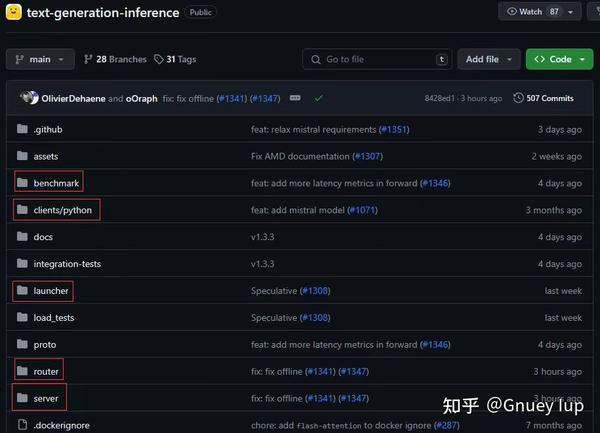Viewport: 600px width, 433px height.
Task: Open the integration-tests folder
Action: point(67,264)
